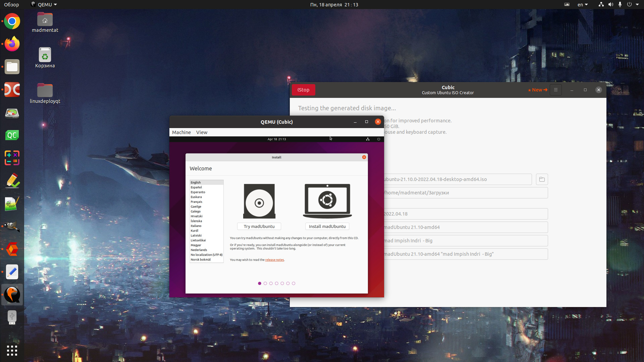The image size is (644, 362).
Task: Click the mad Impish Indri - Big field
Action: click(x=466, y=241)
